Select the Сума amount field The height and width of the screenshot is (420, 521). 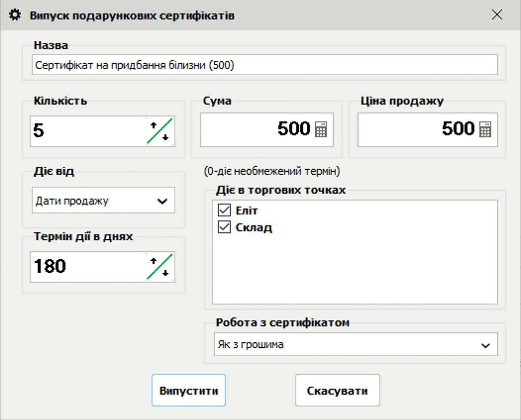(x=256, y=130)
